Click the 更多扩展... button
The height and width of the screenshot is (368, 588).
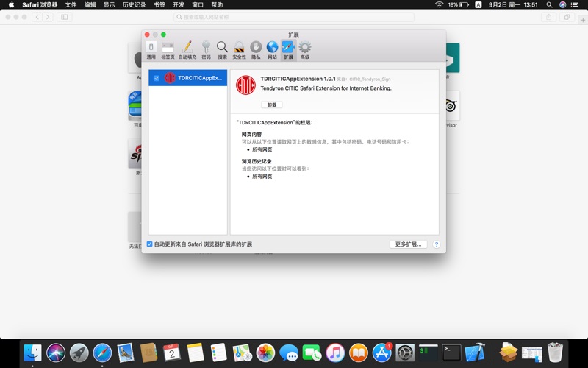[408, 244]
